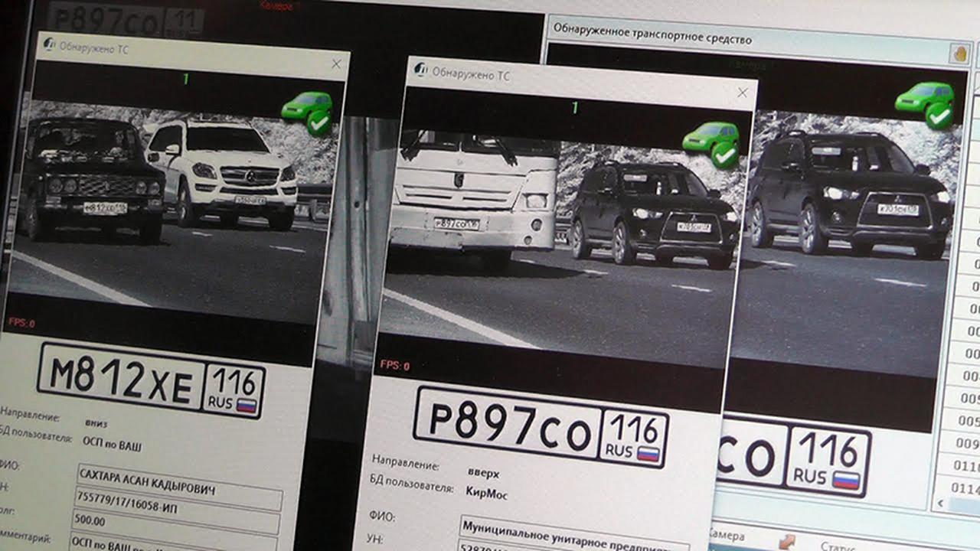The height and width of the screenshot is (551, 980).
Task: Click the green car checkmark icon in the P897CO window
Action: tap(711, 145)
